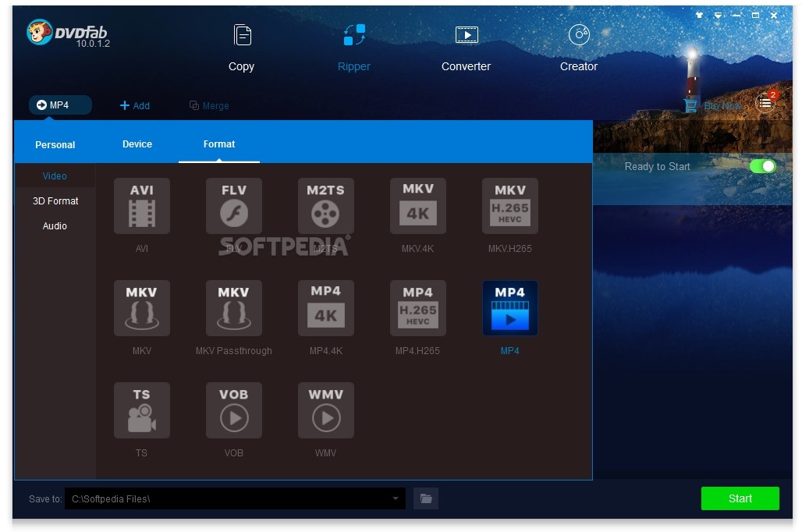Choose the MKV Passthrough profile

[233, 308]
